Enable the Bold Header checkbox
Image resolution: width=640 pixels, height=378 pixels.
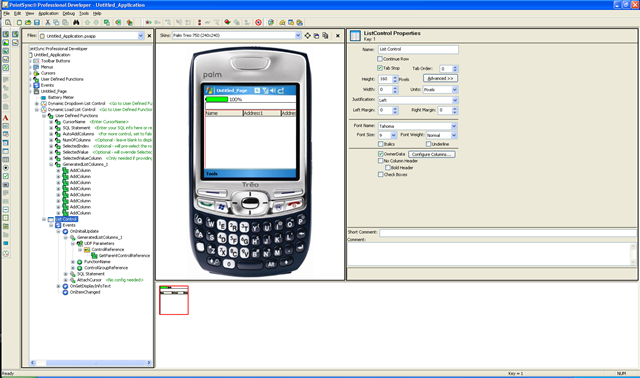tap(388, 167)
